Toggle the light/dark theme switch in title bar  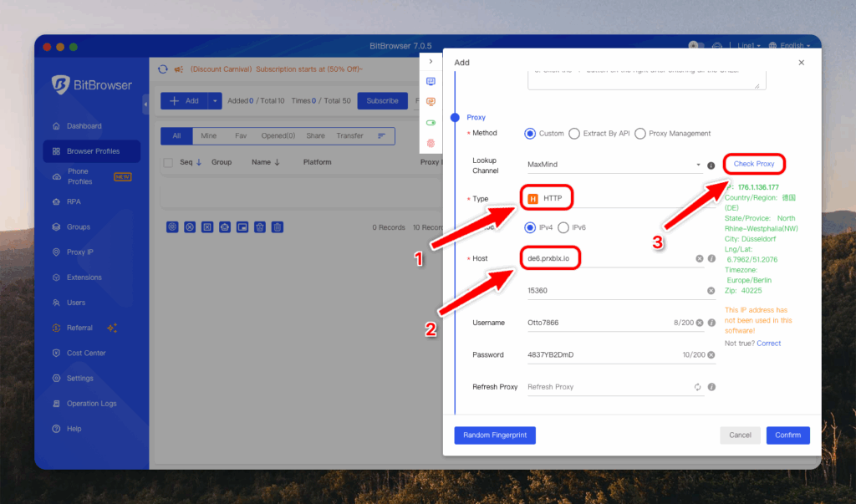tap(696, 45)
